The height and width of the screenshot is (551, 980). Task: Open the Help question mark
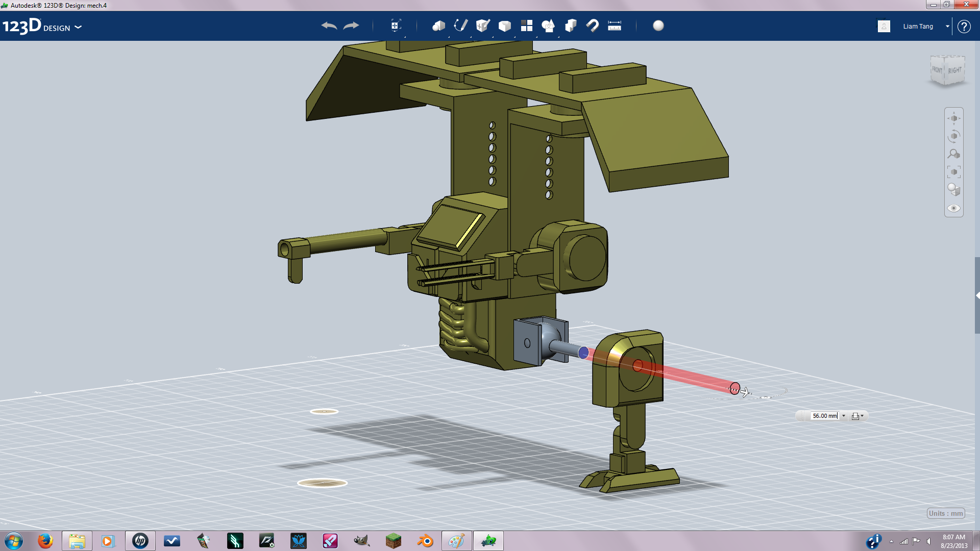[964, 27]
